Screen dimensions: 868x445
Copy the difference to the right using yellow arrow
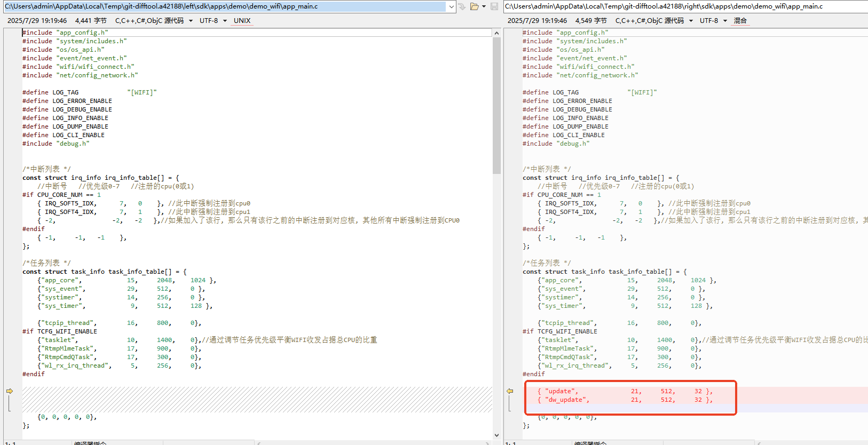[10, 391]
